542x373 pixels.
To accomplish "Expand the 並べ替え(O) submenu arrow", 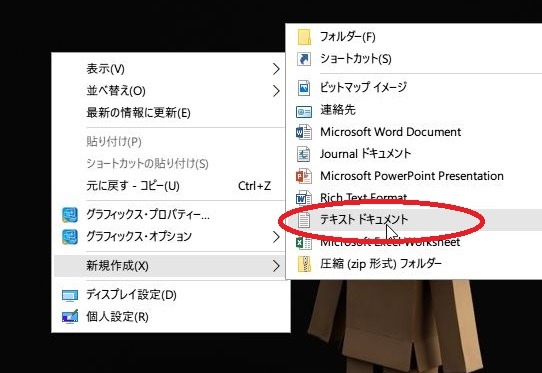I will click(275, 91).
